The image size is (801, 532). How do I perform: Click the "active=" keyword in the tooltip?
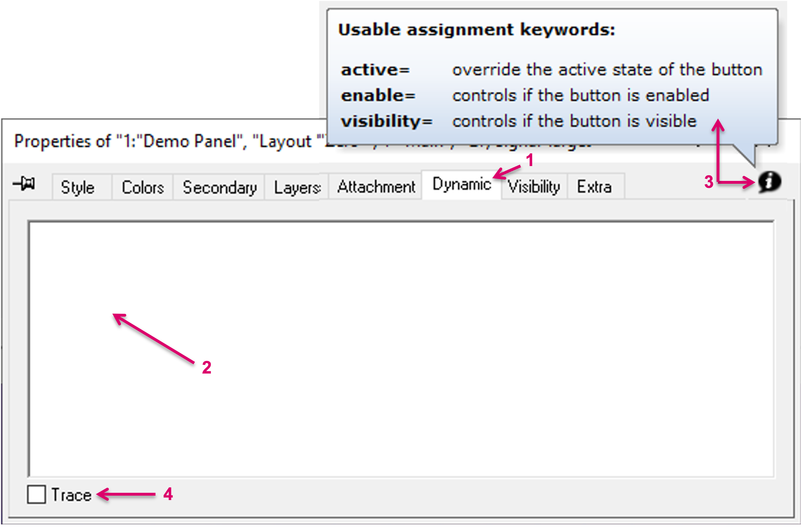pos(375,70)
